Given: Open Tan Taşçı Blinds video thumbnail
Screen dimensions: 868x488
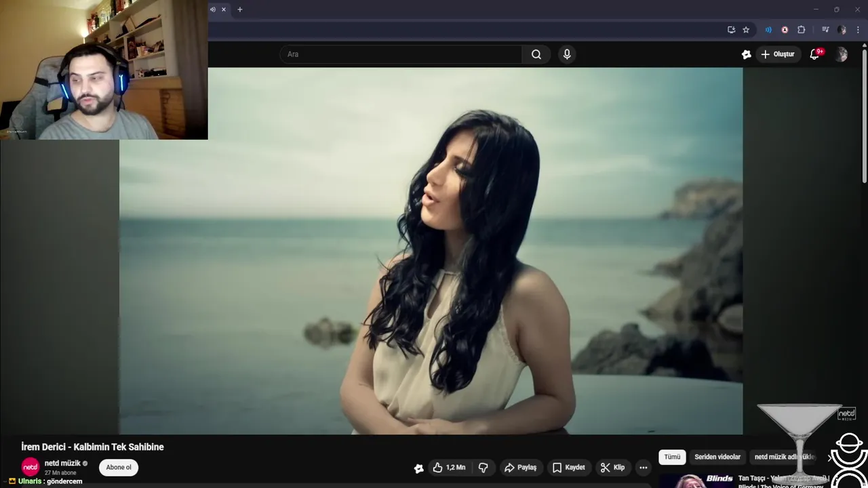Looking at the screenshot, I should pos(696,481).
